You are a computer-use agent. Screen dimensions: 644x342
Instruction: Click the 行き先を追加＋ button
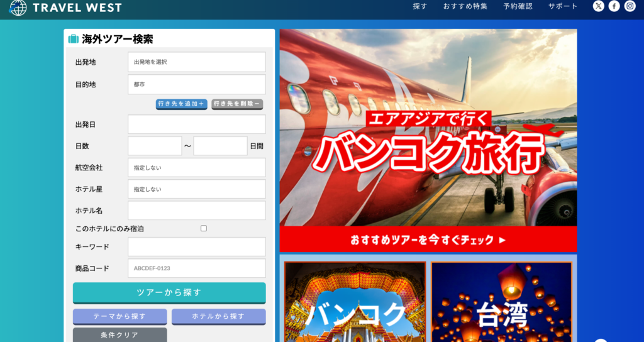[181, 104]
